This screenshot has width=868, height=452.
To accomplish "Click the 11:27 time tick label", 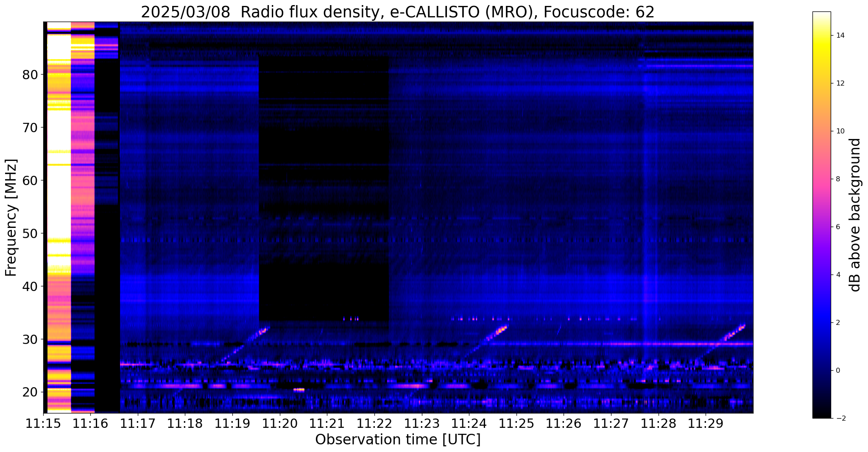I will [611, 424].
